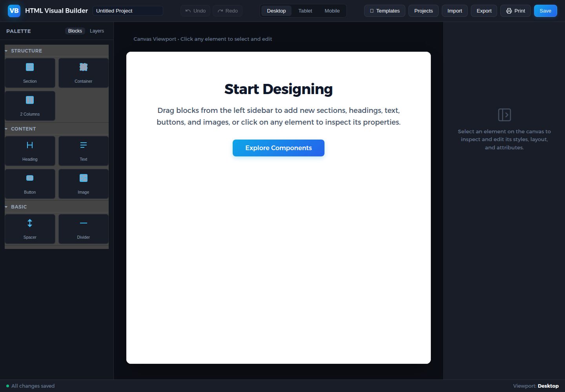Click the Viewport: Desktop status text
This screenshot has height=392, width=565.
click(x=536, y=386)
